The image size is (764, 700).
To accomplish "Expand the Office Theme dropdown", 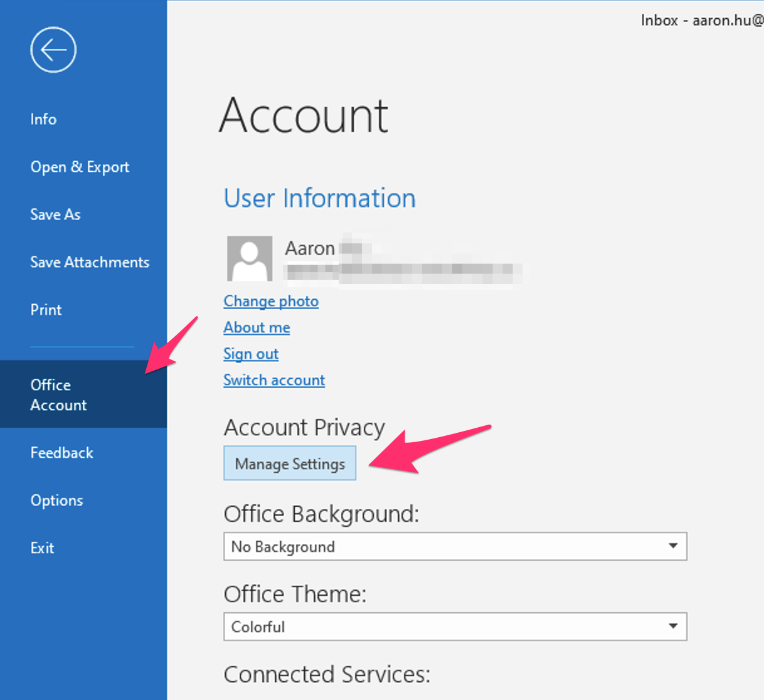I will (674, 626).
